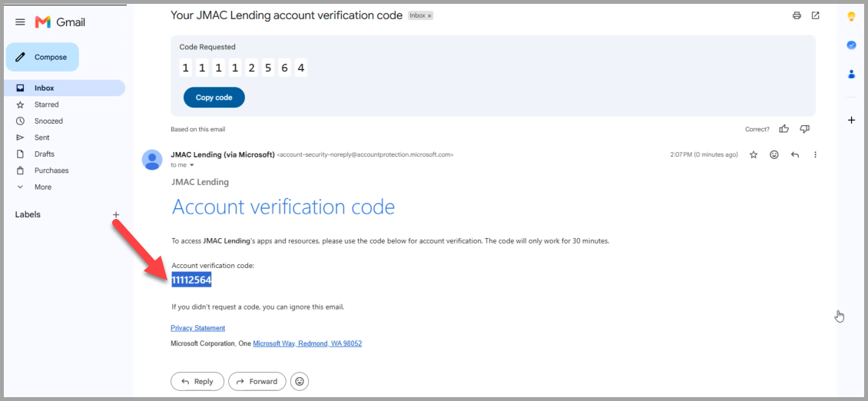Get add-ons with side panel plus icon
This screenshot has height=401, width=868.
[x=851, y=120]
